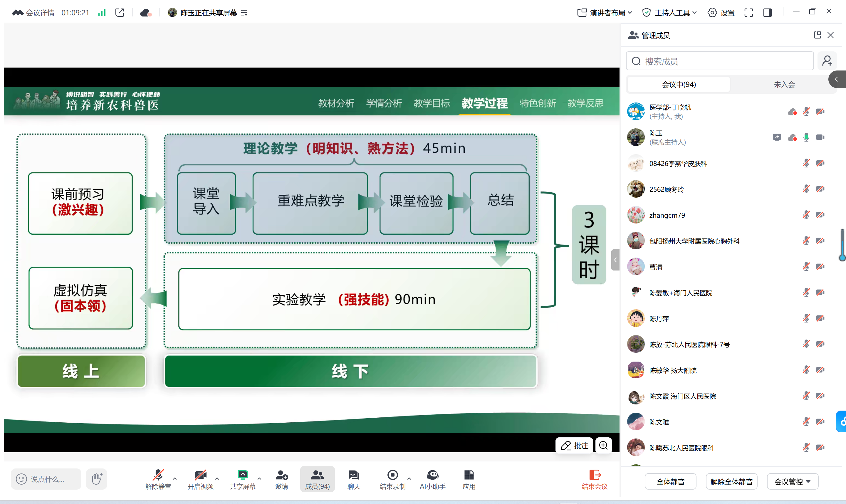Viewport: 846px width, 504px height.
Task: Click the raise hand icon
Action: click(x=97, y=479)
